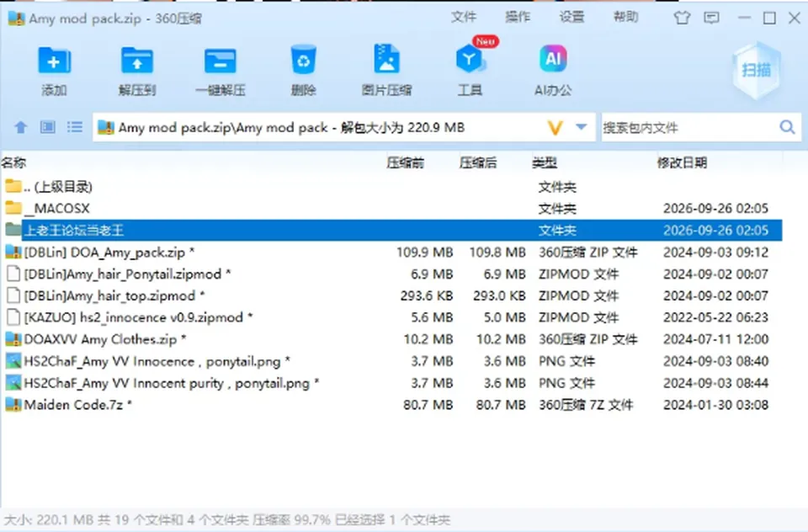Sort by the 压缩后 column header
This screenshot has height=532, width=808.
[x=478, y=163]
